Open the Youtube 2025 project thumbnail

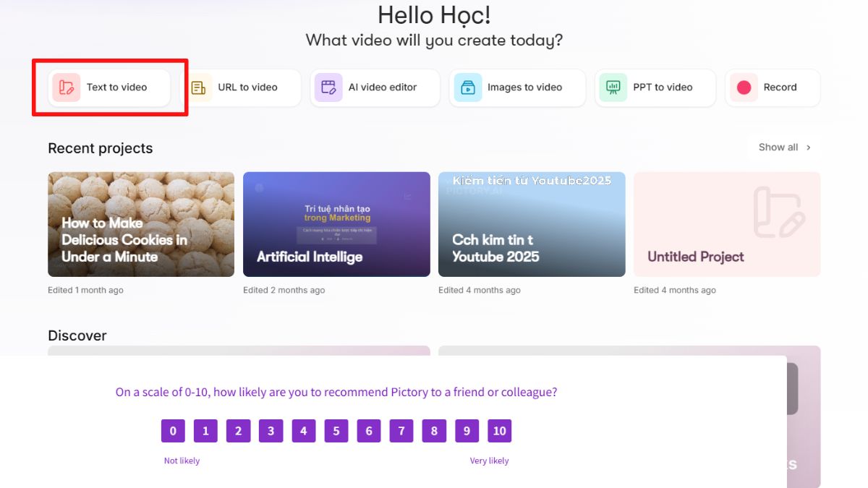532,224
